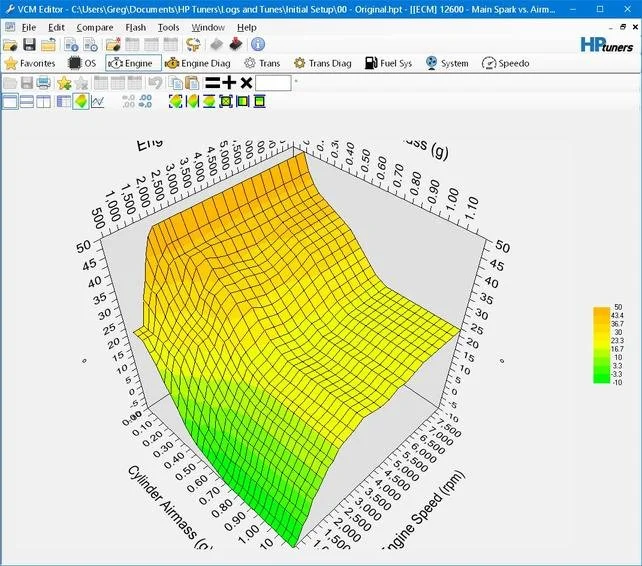
Task: Click second 3D chart side view icon
Action: tap(192, 102)
